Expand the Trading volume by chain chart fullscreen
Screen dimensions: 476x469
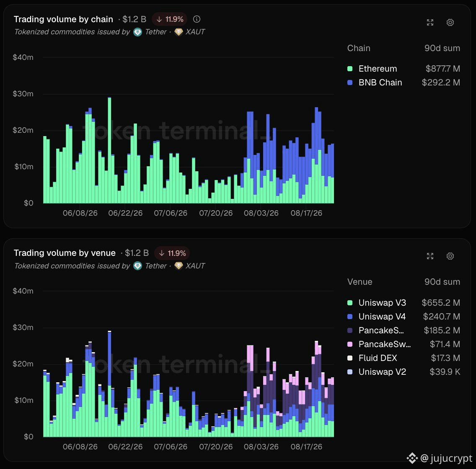click(x=430, y=23)
